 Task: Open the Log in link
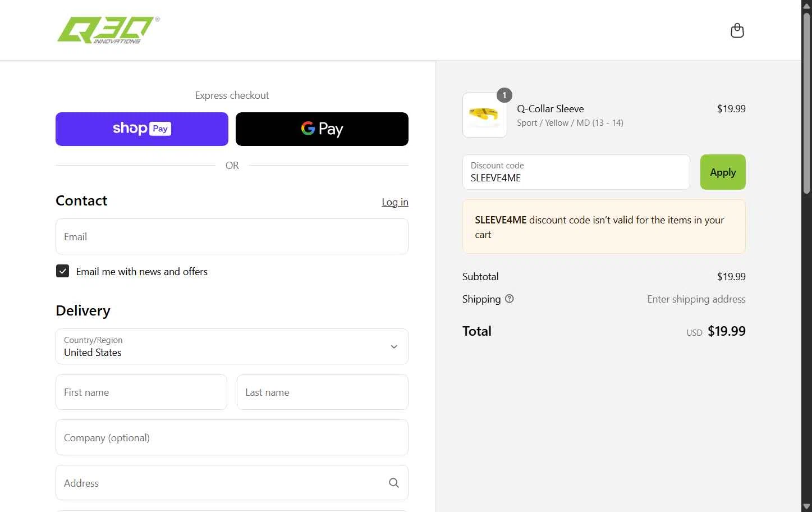(x=395, y=202)
